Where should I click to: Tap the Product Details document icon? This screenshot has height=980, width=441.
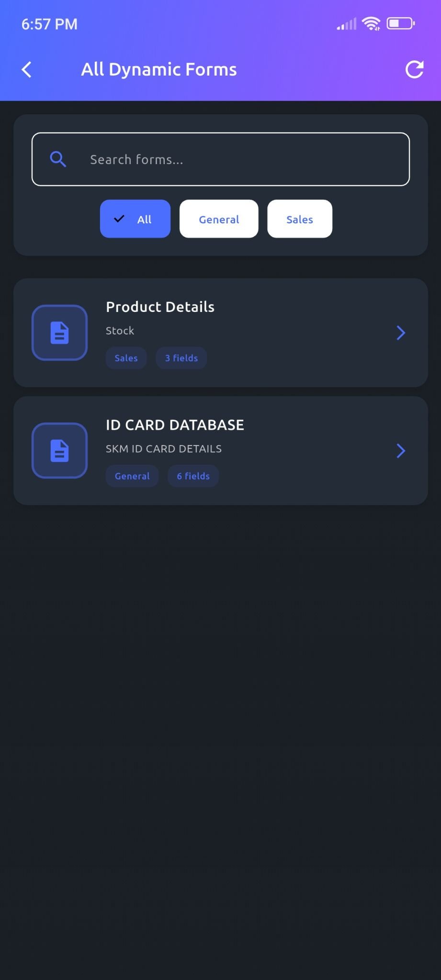pyautogui.click(x=59, y=333)
